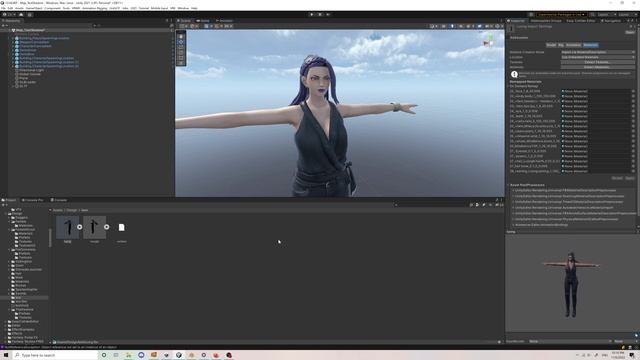Select the Materials tab in import settings
The height and width of the screenshot is (360, 640).
tap(591, 45)
